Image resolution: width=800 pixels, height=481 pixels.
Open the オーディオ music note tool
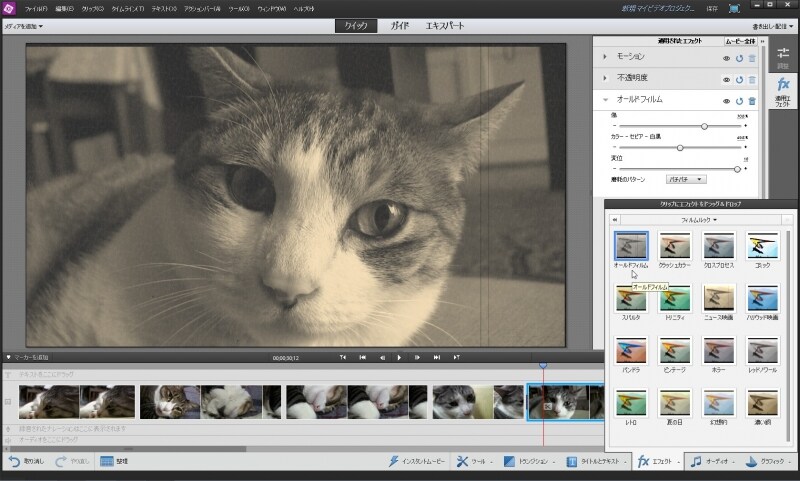point(711,462)
